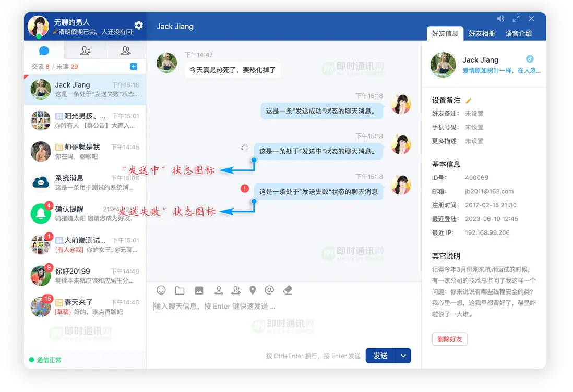This screenshot has height=392, width=573.
Task: Edit the friend remark with the pencil icon
Action: click(468, 99)
